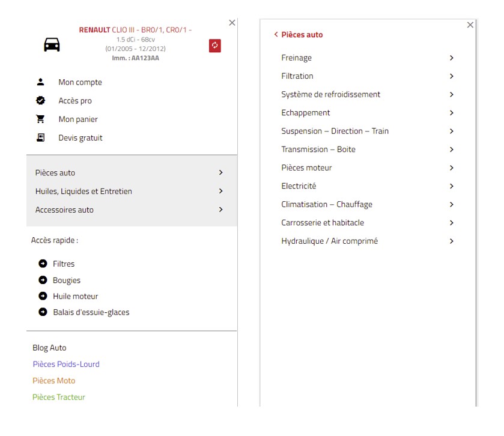Close the left main menu panel

(x=232, y=23)
